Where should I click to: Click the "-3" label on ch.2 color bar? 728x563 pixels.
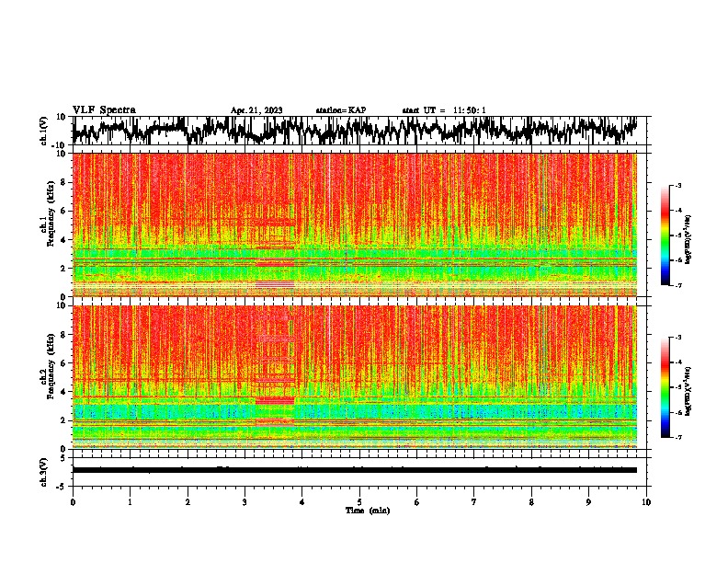tap(678, 338)
